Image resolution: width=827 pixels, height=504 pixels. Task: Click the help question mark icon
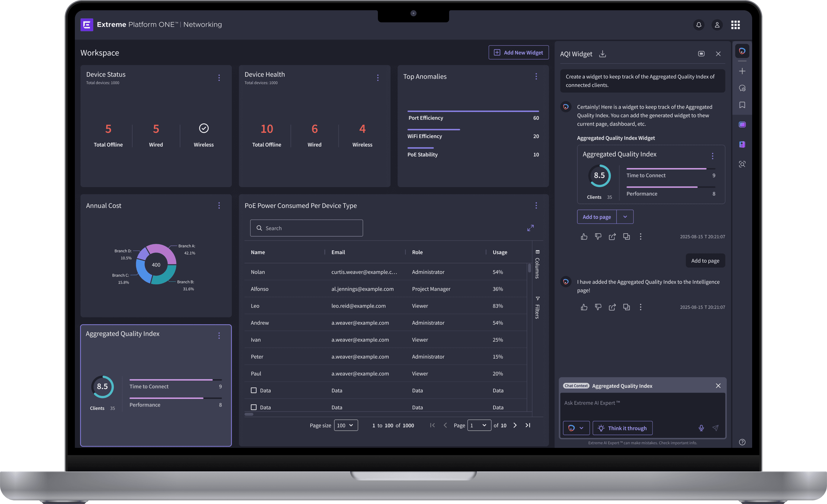tap(742, 442)
